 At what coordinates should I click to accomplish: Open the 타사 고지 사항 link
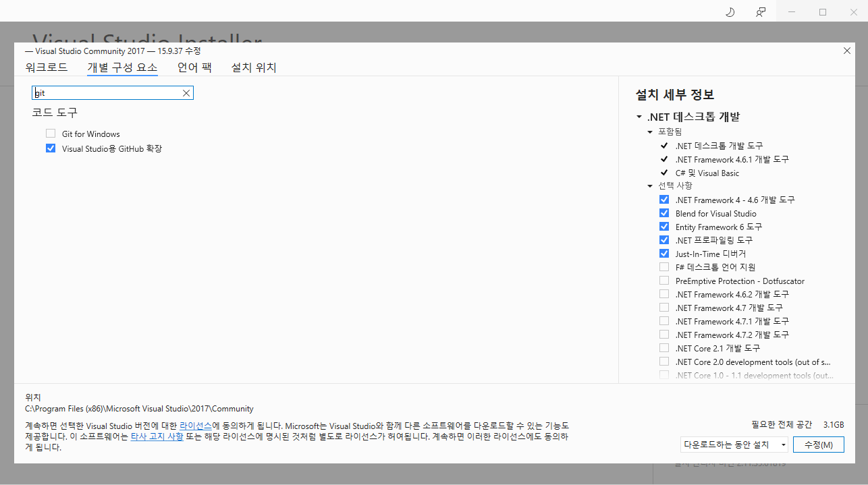[157, 437]
